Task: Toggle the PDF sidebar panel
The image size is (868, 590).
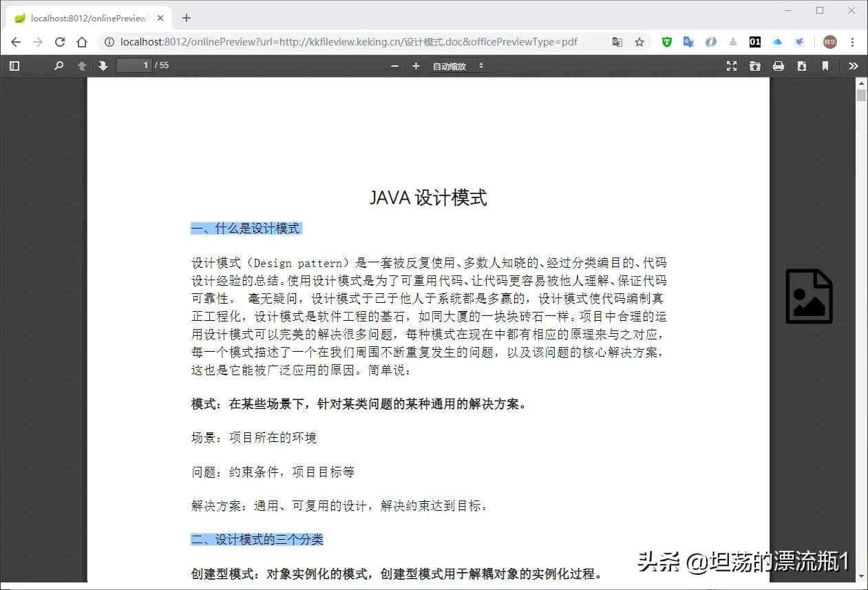Action: click(x=14, y=65)
